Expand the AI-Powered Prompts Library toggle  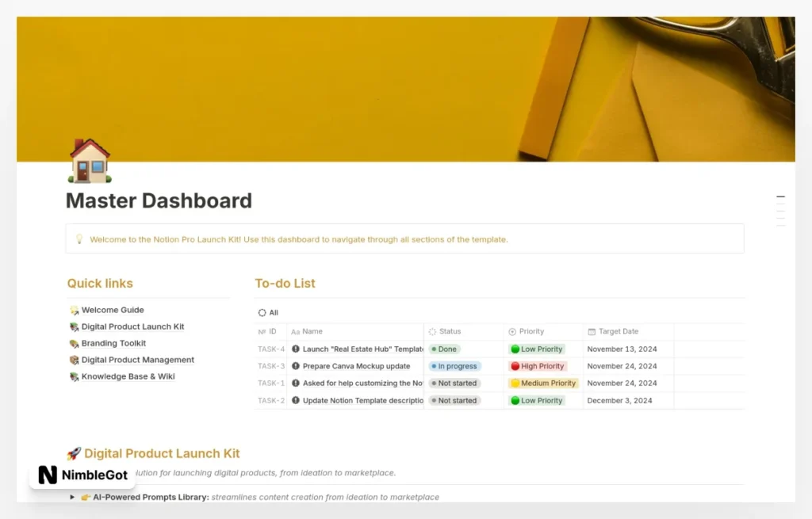72,497
